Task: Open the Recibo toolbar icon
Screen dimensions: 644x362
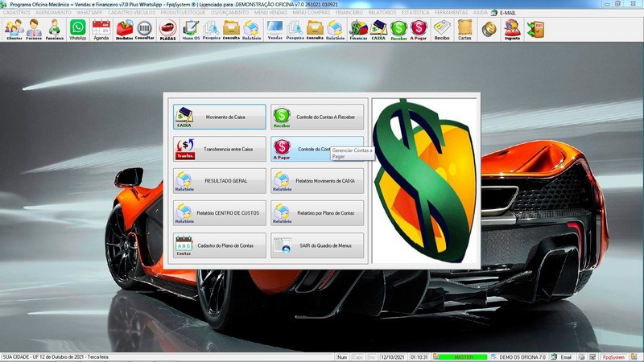Action: tap(442, 30)
